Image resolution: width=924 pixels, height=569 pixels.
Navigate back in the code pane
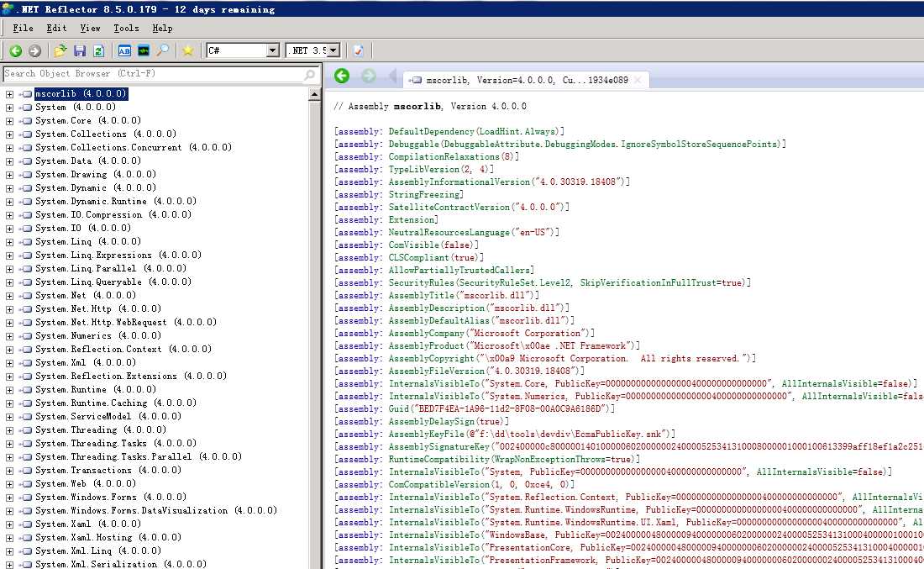point(342,76)
